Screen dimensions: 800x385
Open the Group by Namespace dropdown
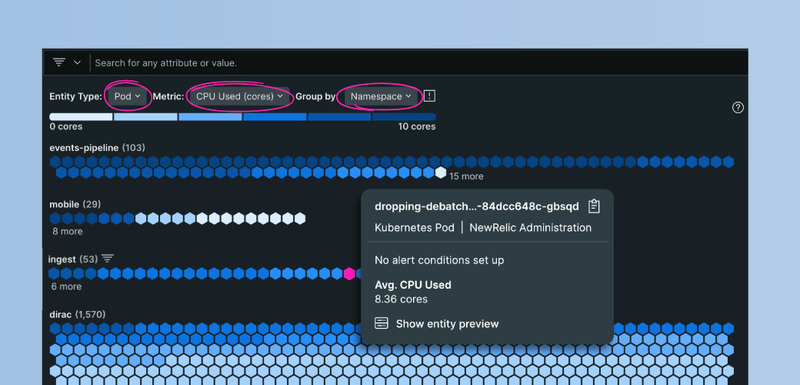tap(381, 96)
